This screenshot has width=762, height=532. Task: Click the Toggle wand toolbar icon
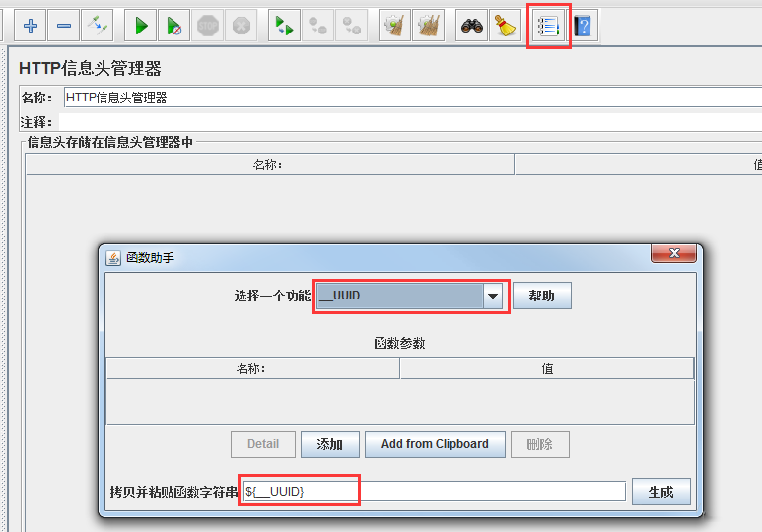[98, 26]
